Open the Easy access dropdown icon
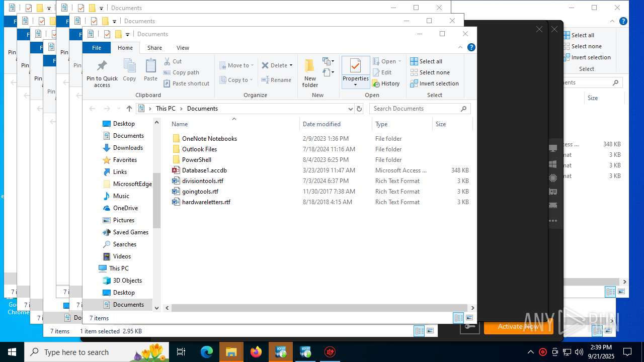 point(329,72)
